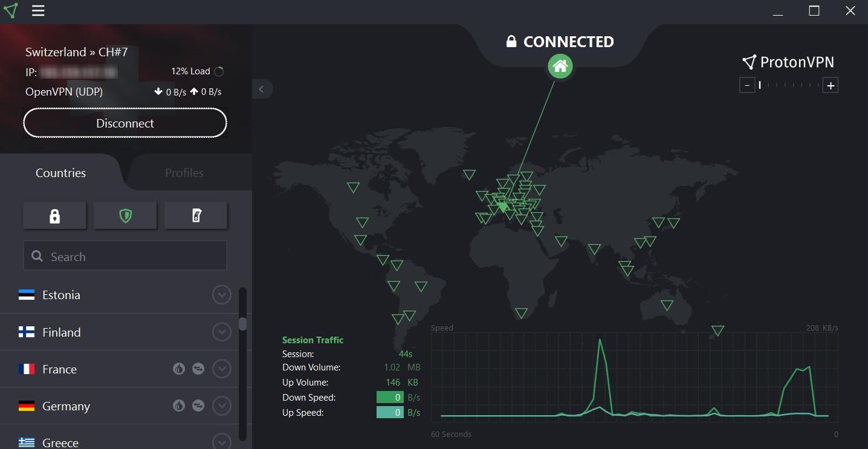This screenshot has width=868, height=449.
Task: Zoom in the map with plus
Action: point(831,85)
